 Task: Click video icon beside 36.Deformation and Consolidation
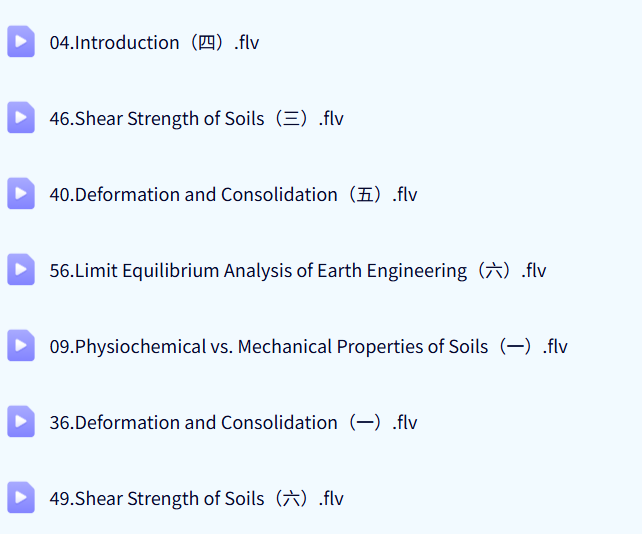pos(21,422)
